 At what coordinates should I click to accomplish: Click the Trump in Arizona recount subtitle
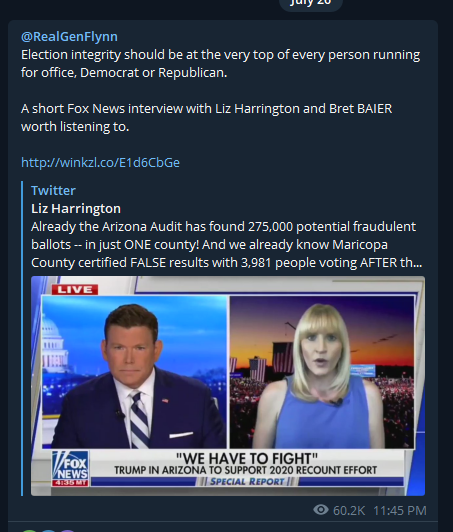(x=245, y=470)
